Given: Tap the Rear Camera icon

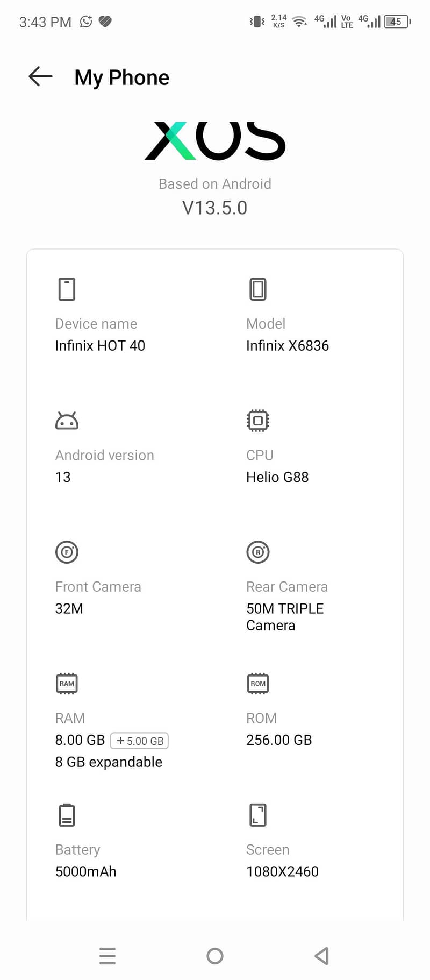Looking at the screenshot, I should [x=258, y=552].
